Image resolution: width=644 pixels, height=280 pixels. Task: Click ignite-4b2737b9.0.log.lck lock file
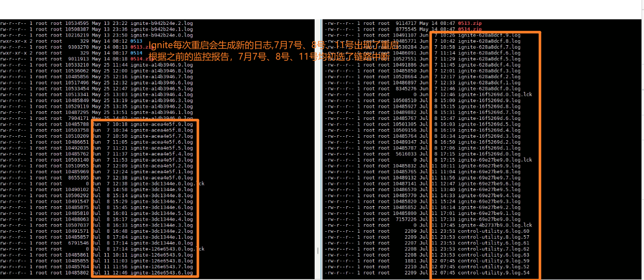495,225
